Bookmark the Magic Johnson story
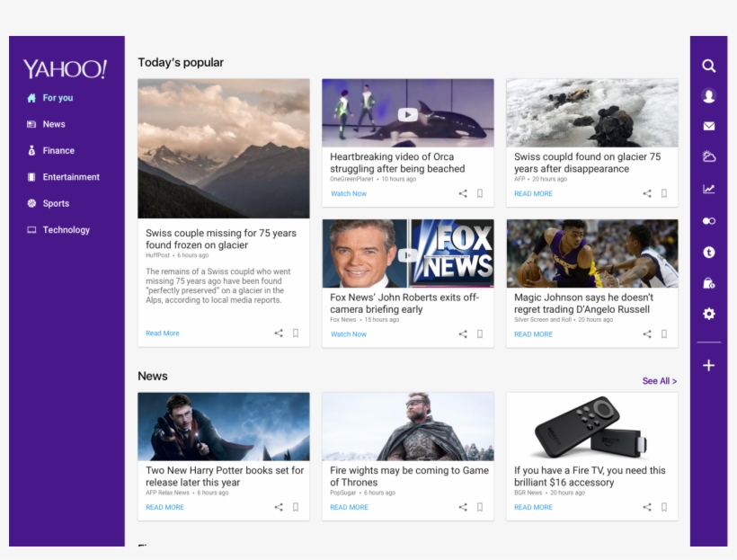 click(x=664, y=333)
